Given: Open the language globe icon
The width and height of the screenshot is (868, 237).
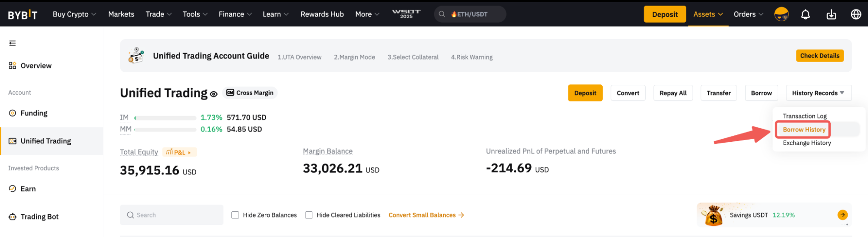Looking at the screenshot, I should click(856, 15).
